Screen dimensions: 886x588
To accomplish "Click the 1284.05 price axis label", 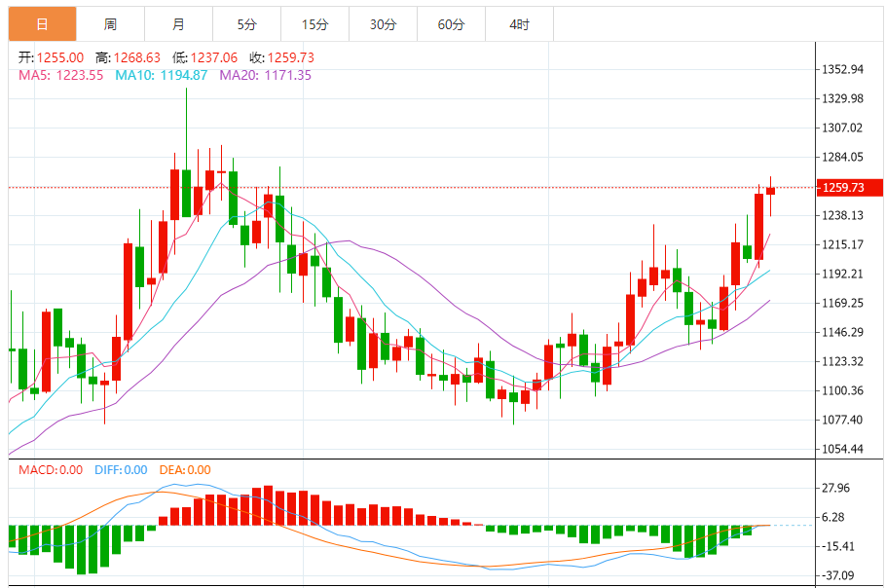I will tap(842, 157).
